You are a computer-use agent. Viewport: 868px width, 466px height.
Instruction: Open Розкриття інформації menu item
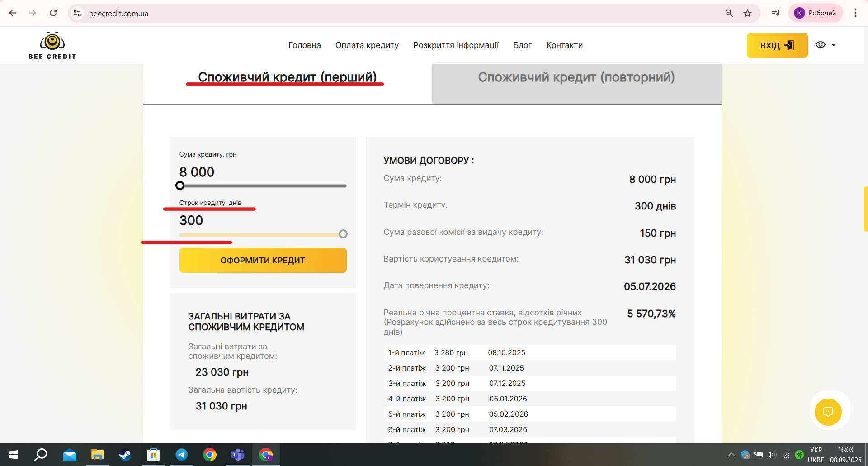456,45
